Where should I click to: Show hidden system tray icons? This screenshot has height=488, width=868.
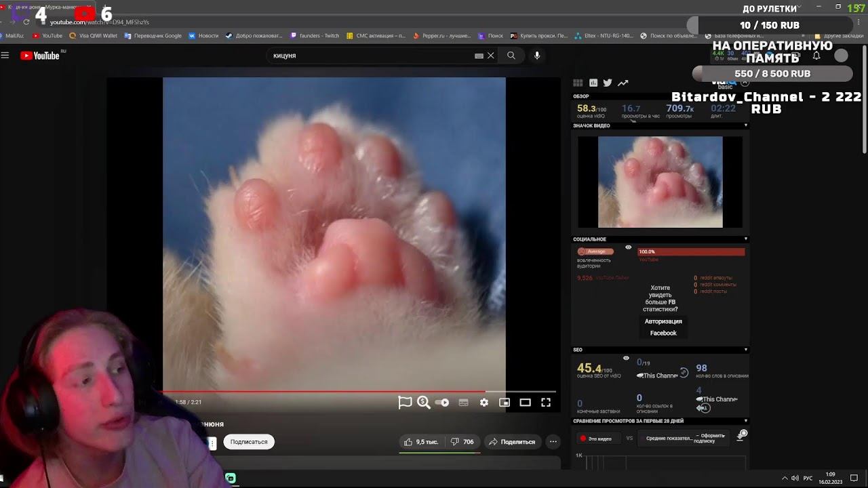(x=785, y=478)
